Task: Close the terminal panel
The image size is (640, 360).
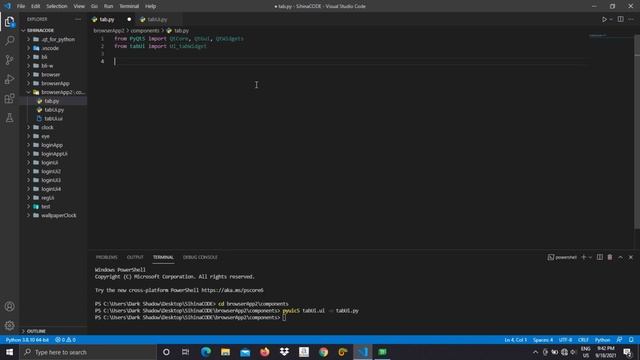Action: coord(631,257)
